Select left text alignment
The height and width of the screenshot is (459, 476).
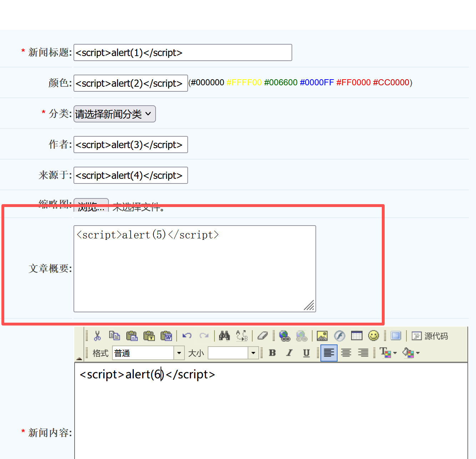pyautogui.click(x=329, y=353)
